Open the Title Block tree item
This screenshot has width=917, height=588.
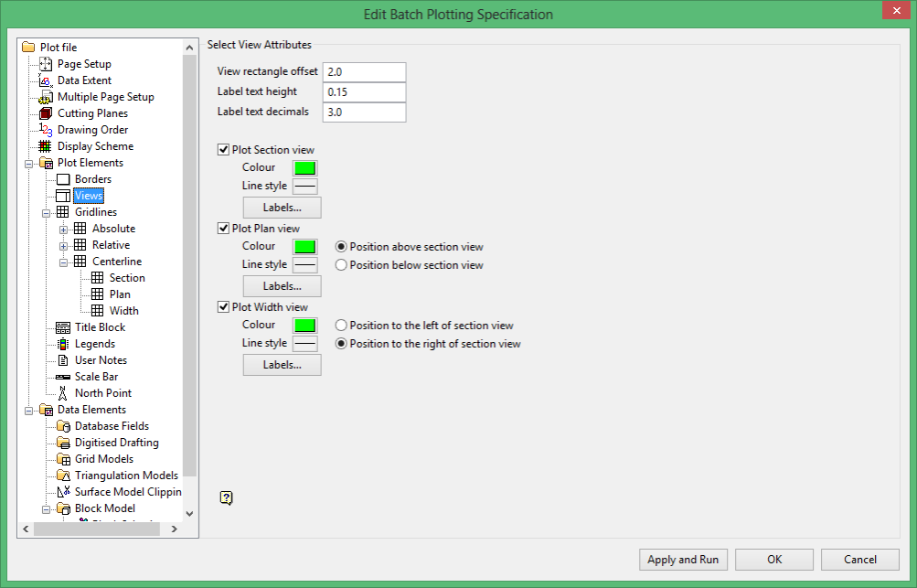click(100, 327)
